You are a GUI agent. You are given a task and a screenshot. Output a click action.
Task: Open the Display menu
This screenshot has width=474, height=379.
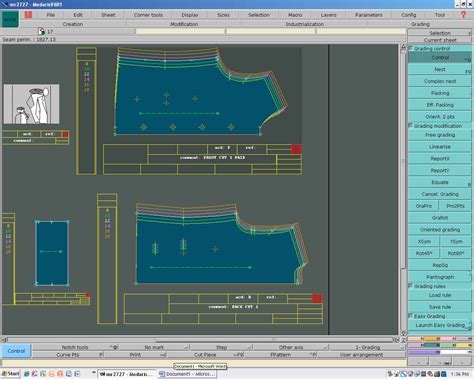tap(190, 15)
